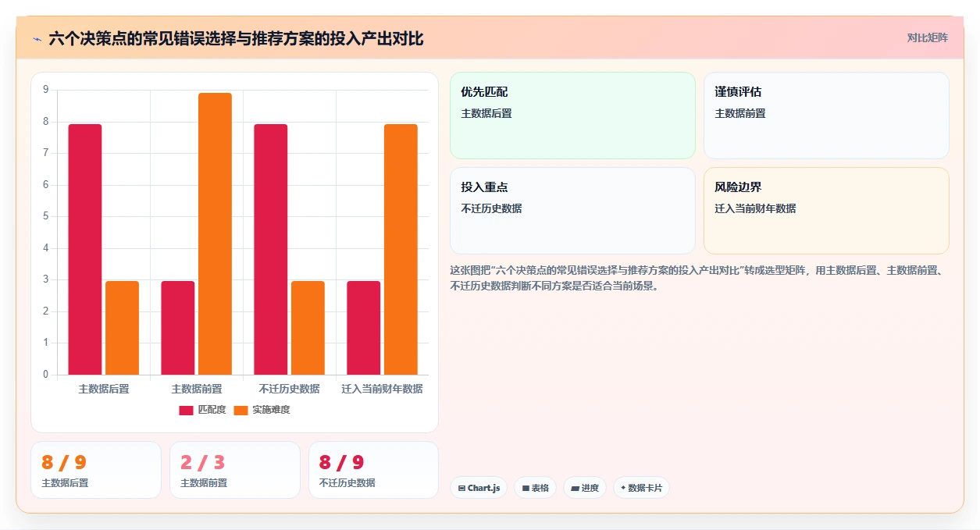Image resolution: width=980 pixels, height=530 pixels.
Task: Click the 8 / 9 value above 不迁历史数据
Action: pos(342,462)
